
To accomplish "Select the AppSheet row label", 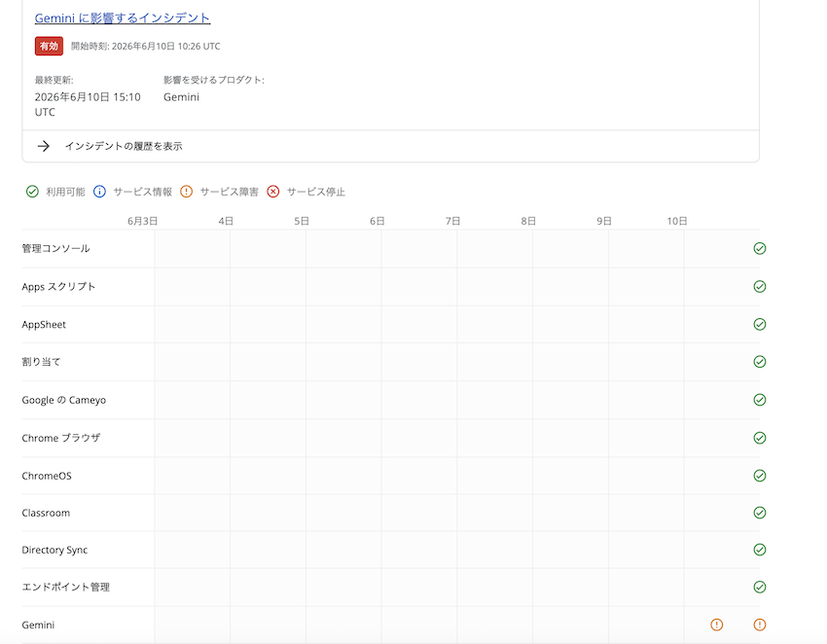I will click(x=44, y=324).
